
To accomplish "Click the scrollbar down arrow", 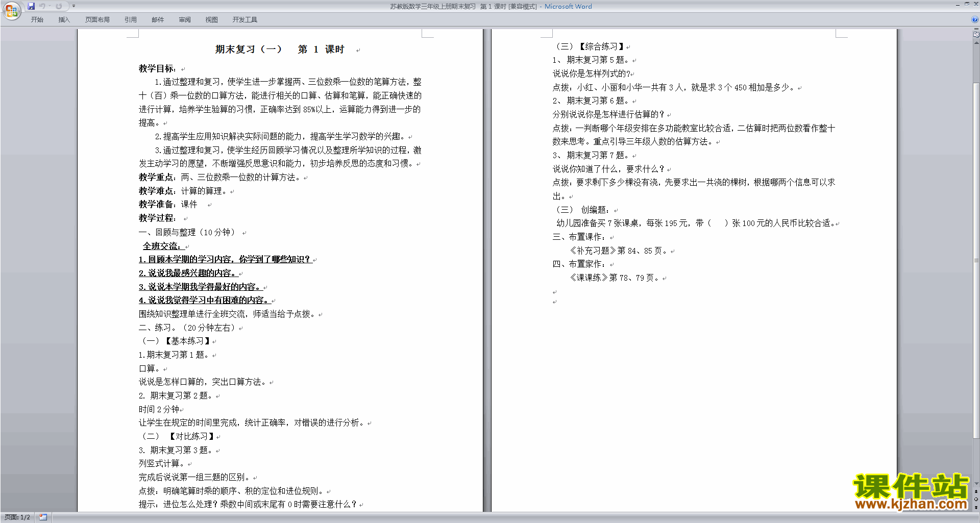I will click(976, 484).
